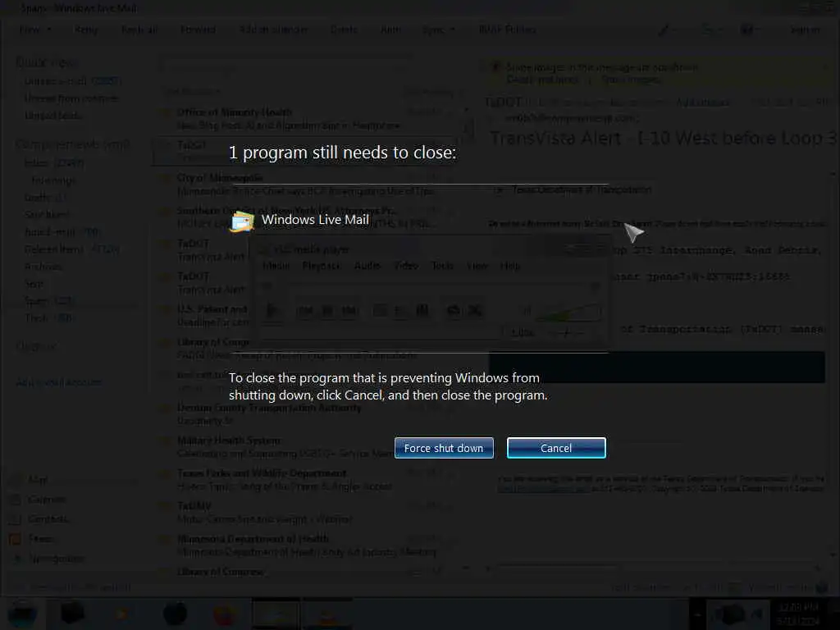The width and height of the screenshot is (840, 630).
Task: Open the New dropdown in Live Mail
Action: coord(34,30)
